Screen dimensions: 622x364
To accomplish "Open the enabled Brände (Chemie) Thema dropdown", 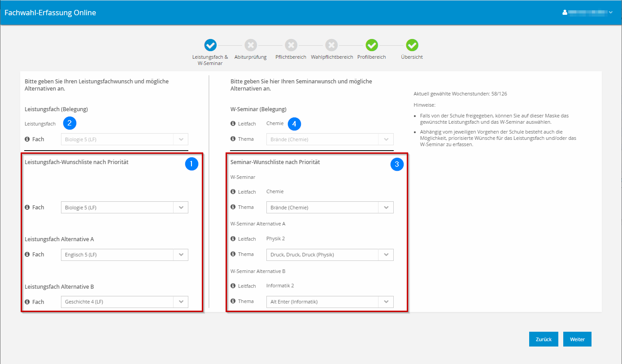I will (x=330, y=208).
